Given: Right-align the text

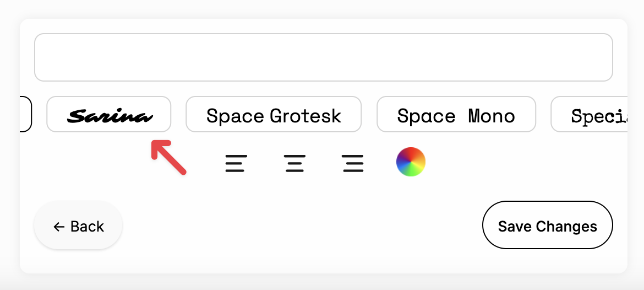Looking at the screenshot, I should 352,164.
